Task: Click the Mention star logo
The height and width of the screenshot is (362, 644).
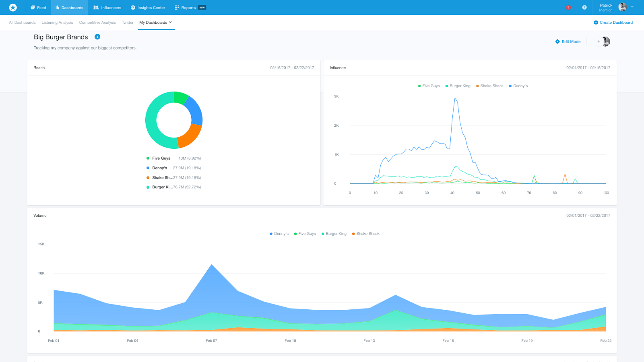Action: coord(13,7)
